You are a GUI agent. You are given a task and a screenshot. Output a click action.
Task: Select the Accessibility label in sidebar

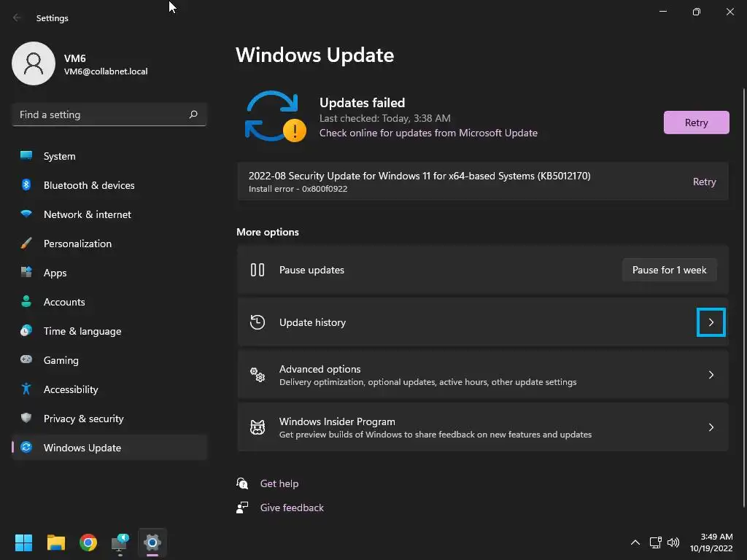coord(71,389)
